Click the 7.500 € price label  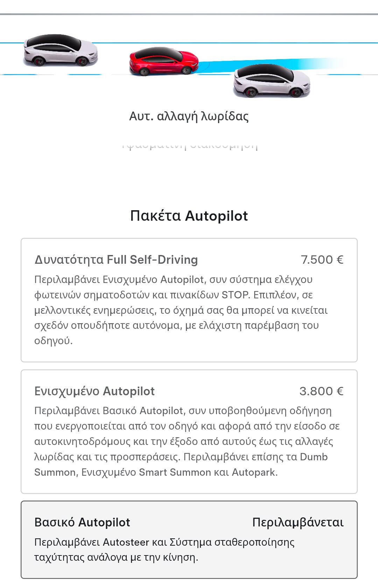[322, 260]
